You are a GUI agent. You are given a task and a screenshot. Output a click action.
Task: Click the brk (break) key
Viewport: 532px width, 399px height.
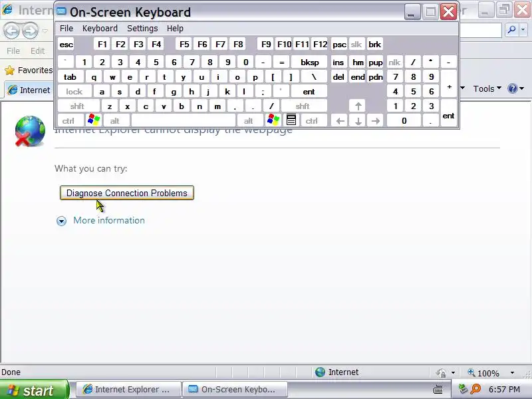coord(375,45)
